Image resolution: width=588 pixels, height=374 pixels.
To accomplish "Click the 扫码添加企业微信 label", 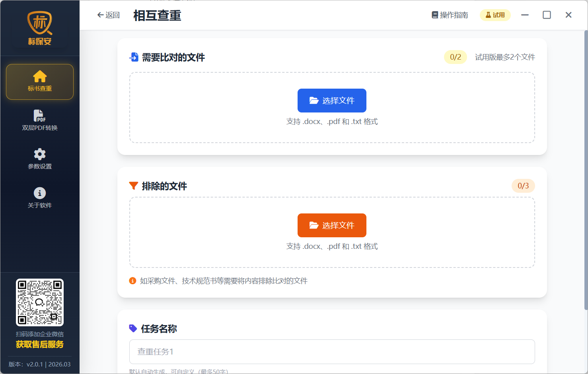I will (x=40, y=334).
